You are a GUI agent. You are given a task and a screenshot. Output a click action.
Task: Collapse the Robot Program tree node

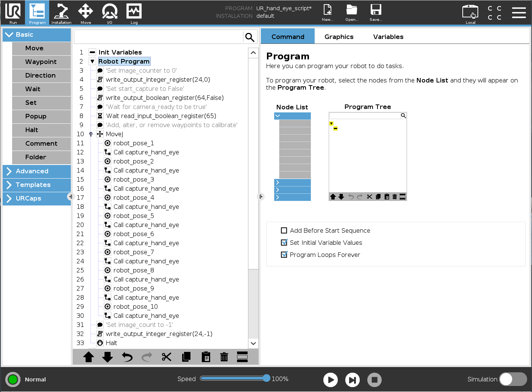pyautogui.click(x=92, y=61)
